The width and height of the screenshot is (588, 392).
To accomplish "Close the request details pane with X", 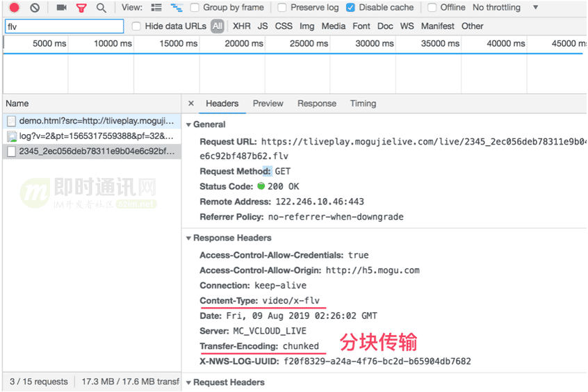I will [191, 103].
